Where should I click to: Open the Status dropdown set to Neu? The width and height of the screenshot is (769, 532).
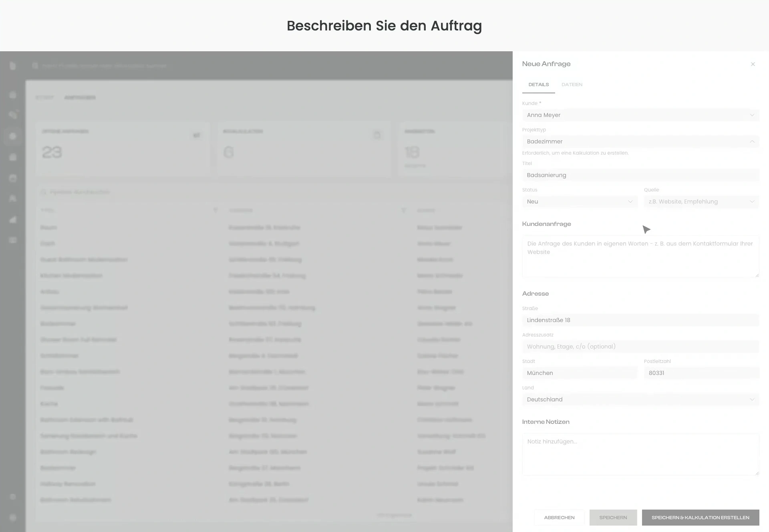pyautogui.click(x=580, y=202)
